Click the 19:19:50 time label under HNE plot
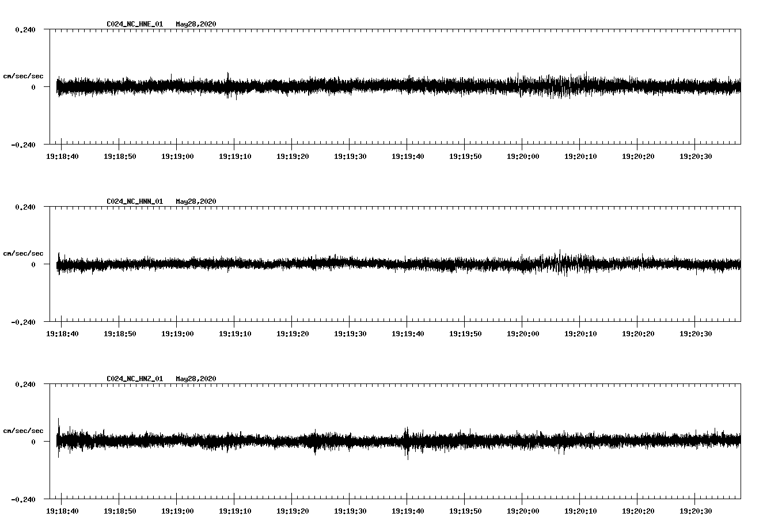Screen dimensions: 782x532 click(465, 156)
